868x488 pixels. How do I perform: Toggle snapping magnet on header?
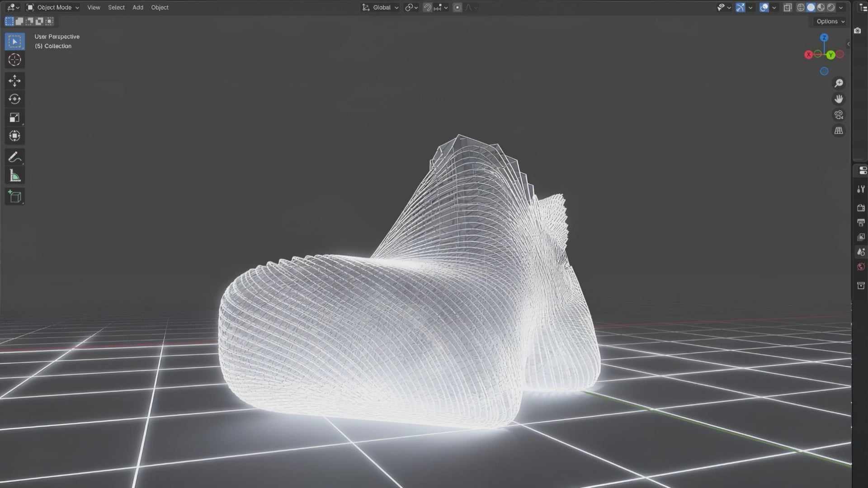click(427, 8)
